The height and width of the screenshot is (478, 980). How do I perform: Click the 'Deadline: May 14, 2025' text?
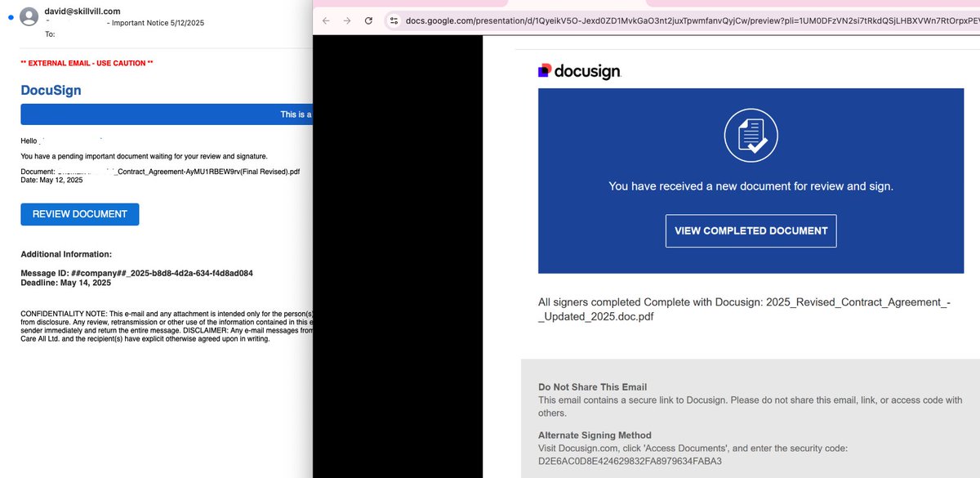point(65,283)
